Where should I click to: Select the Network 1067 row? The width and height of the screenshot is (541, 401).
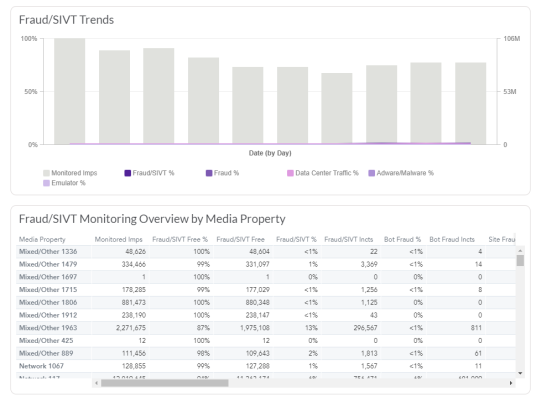click(266, 366)
